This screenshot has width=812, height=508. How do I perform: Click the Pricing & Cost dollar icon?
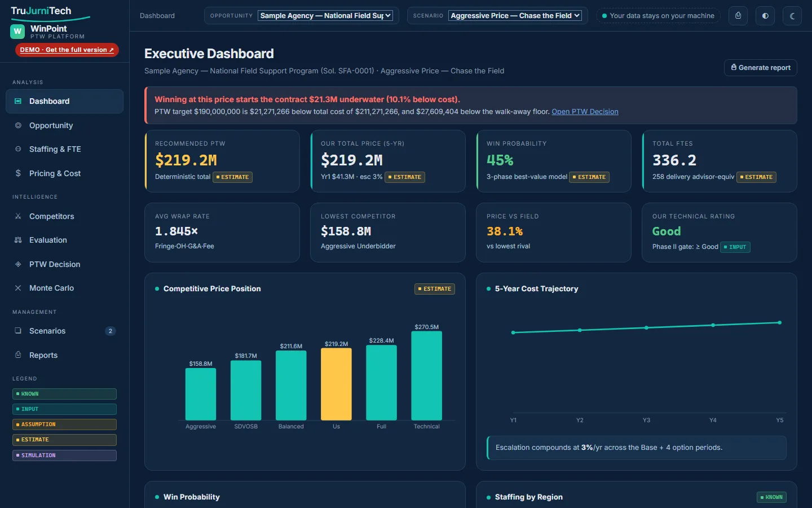click(x=18, y=173)
